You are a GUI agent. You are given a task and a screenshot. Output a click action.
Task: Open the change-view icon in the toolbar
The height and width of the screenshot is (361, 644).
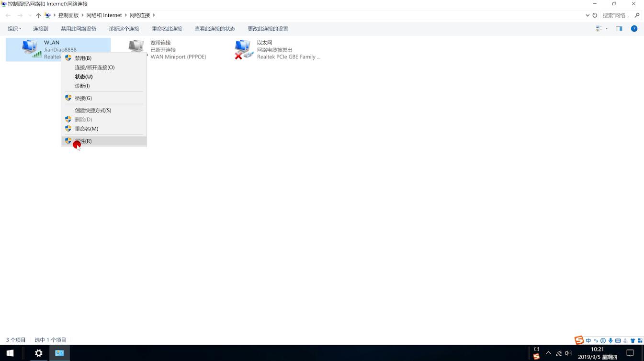599,29
